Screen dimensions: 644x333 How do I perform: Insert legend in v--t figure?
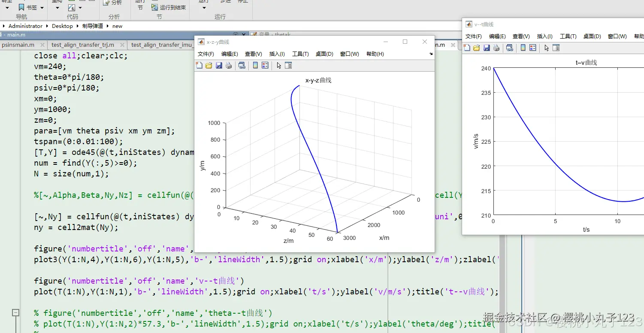point(532,48)
